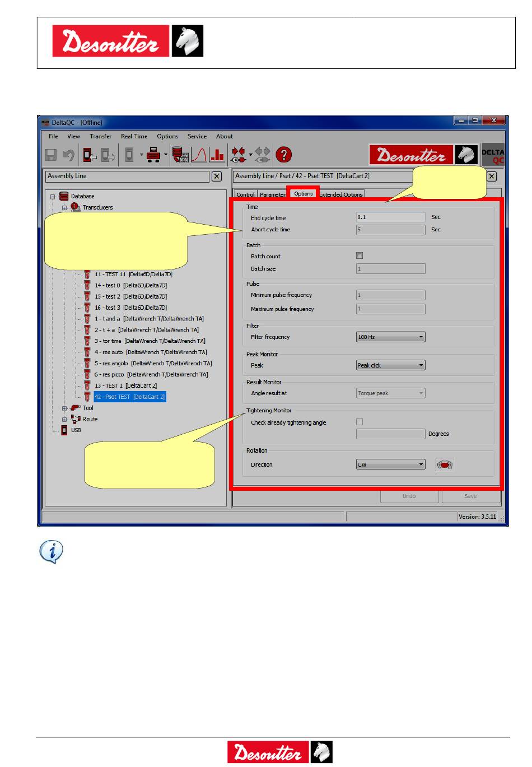The height and width of the screenshot is (767, 532).
Task: Open the Peak dropdown set to Peak click
Action: [391, 365]
